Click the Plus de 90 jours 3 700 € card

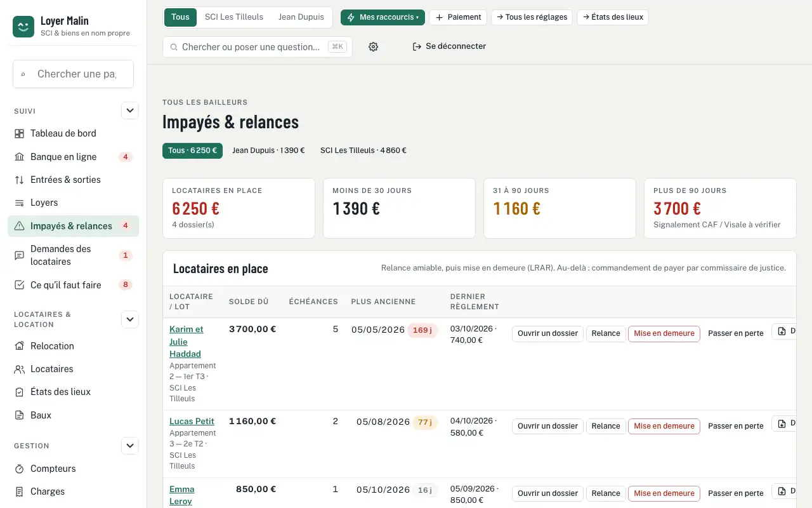pos(720,208)
